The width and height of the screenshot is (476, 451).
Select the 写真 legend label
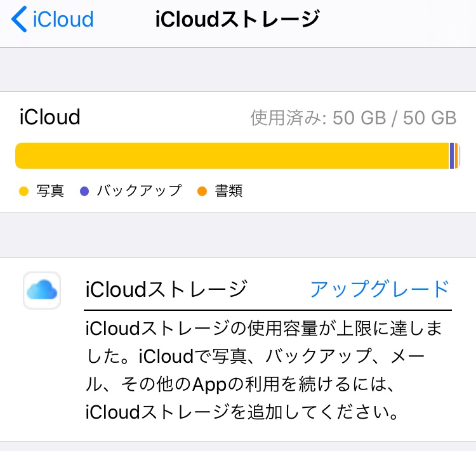coord(50,191)
